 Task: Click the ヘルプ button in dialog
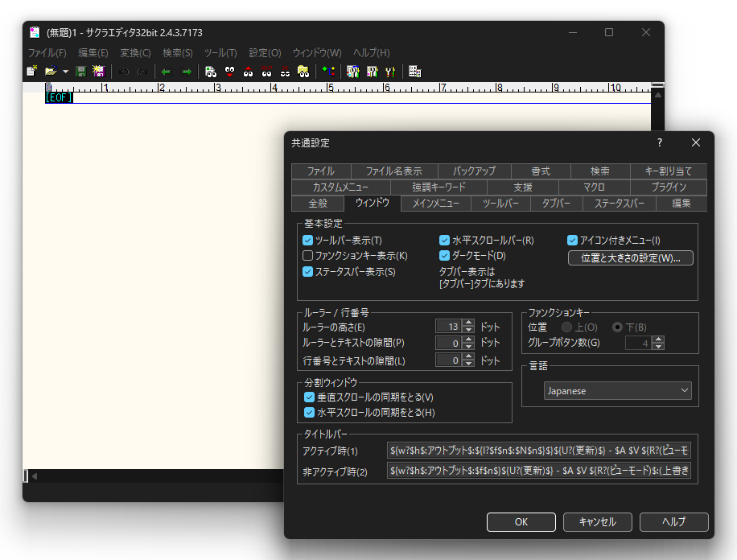pyautogui.click(x=673, y=522)
